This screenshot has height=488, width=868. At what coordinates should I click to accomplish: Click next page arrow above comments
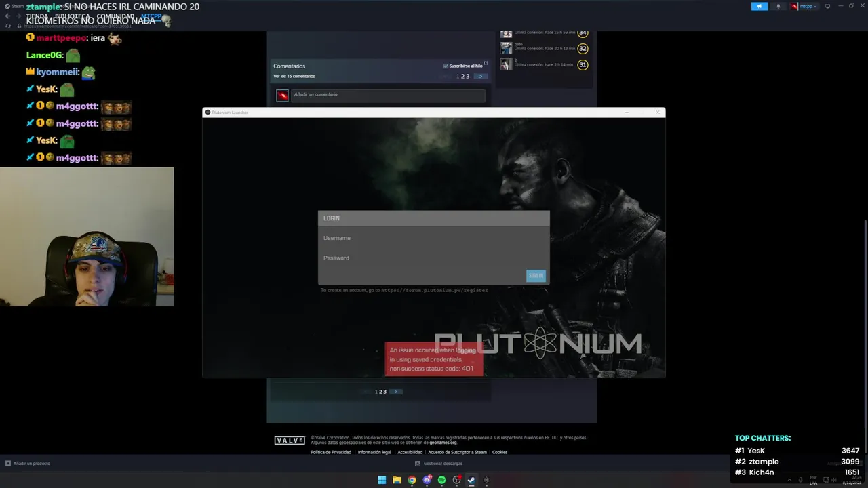[x=480, y=77]
